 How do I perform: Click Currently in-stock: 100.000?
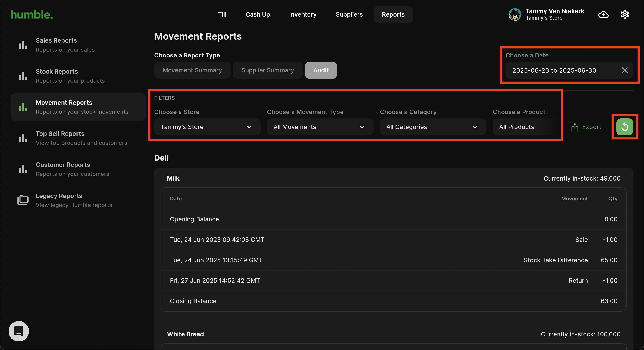[x=581, y=334]
